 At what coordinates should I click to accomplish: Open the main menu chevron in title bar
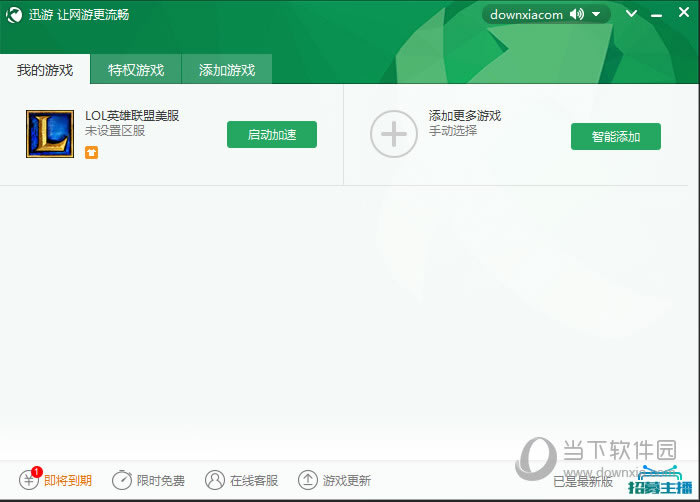pos(631,13)
